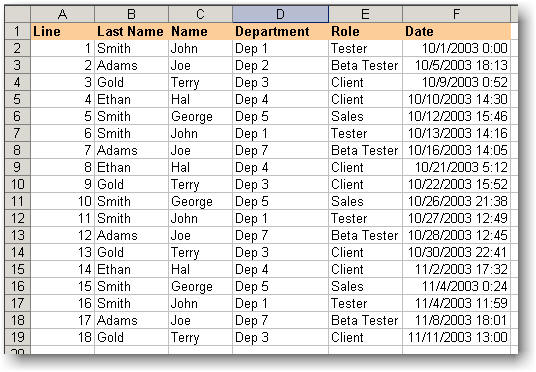Click Ethan in row 5
This screenshot has width=536, height=372.
[x=131, y=99]
